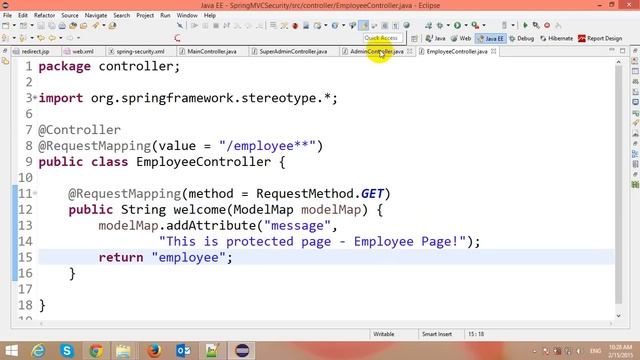Open the Help menu
The width and height of the screenshot is (640, 360).
[x=210, y=15]
